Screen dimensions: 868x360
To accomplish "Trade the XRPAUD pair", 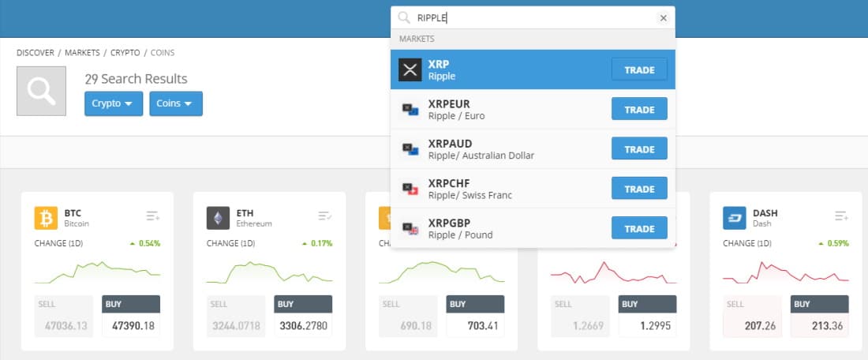I will 639,149.
